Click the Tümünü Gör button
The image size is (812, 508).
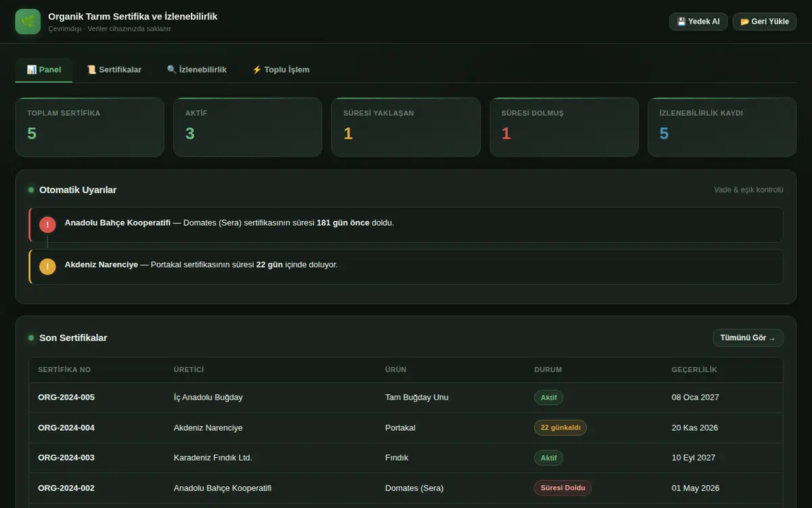point(748,338)
